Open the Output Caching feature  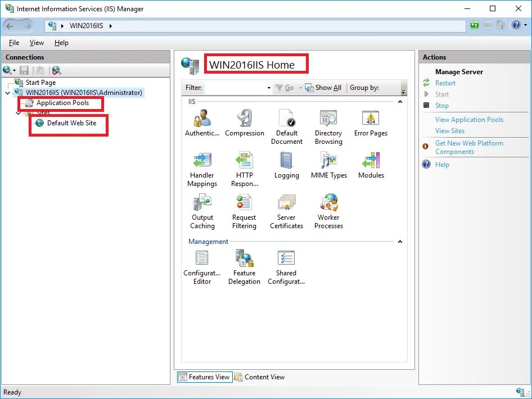[202, 211]
